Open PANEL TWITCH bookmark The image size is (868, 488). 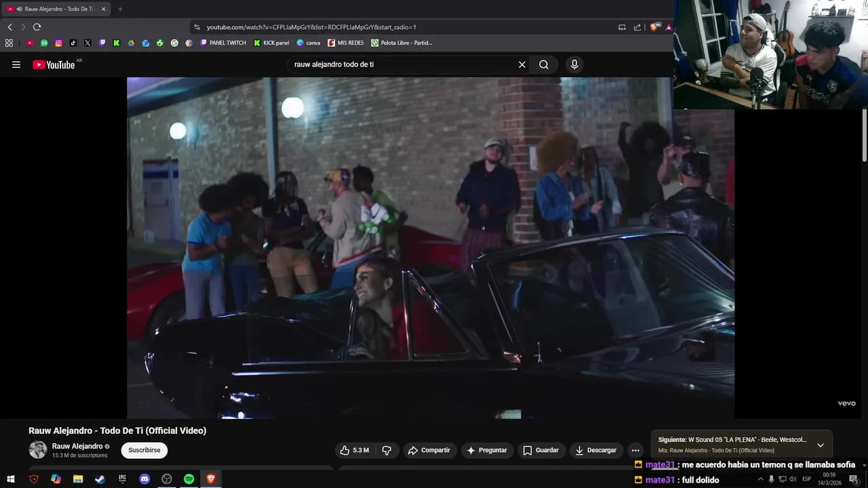tap(223, 43)
